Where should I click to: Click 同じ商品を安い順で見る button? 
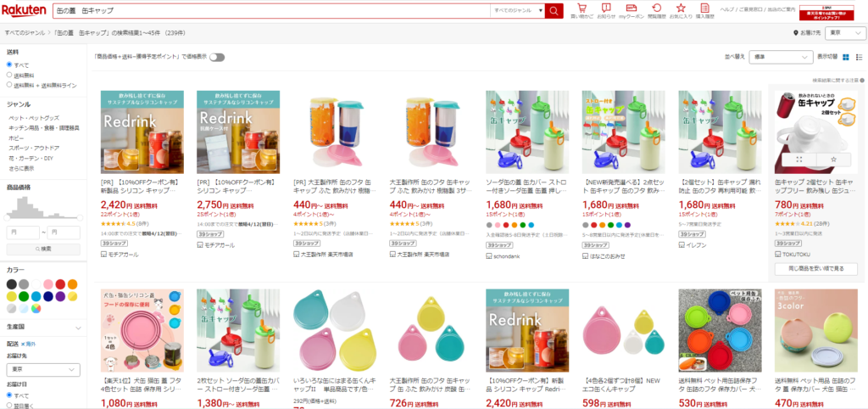816,269
